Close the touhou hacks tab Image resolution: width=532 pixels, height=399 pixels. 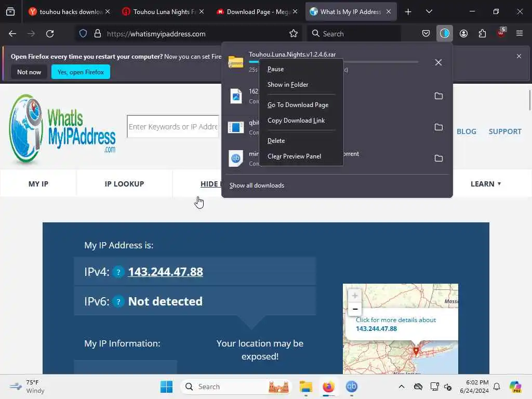click(108, 11)
